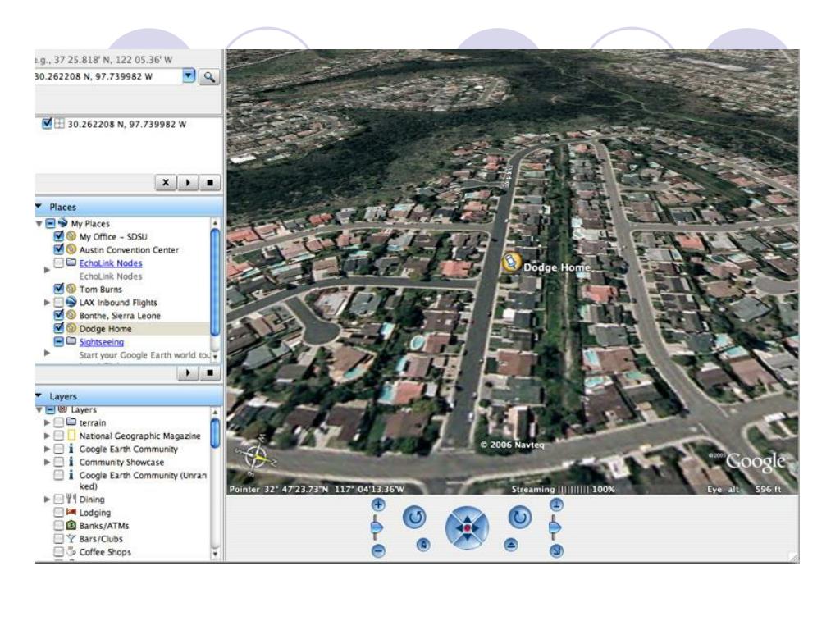Screen dimensions: 840x630
Task: Click My Office - SDSU placemark icon
Action: (x=71, y=236)
